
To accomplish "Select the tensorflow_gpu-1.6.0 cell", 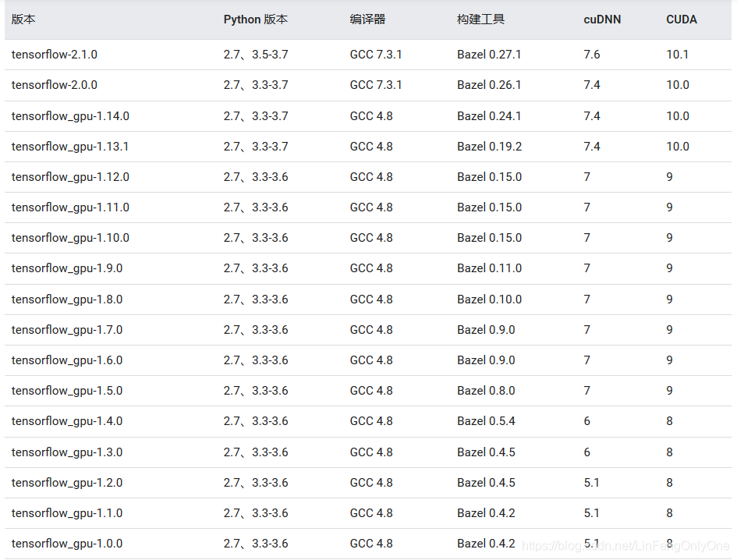I will (67, 360).
